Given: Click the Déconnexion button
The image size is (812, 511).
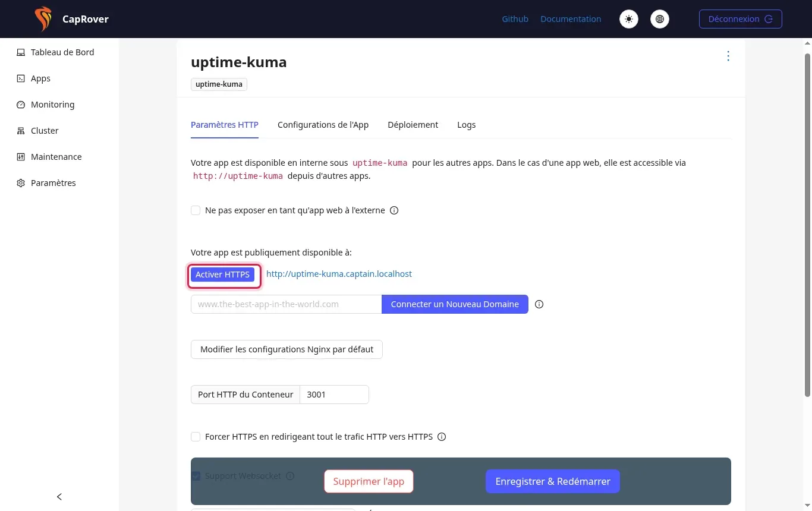Looking at the screenshot, I should 741,19.
